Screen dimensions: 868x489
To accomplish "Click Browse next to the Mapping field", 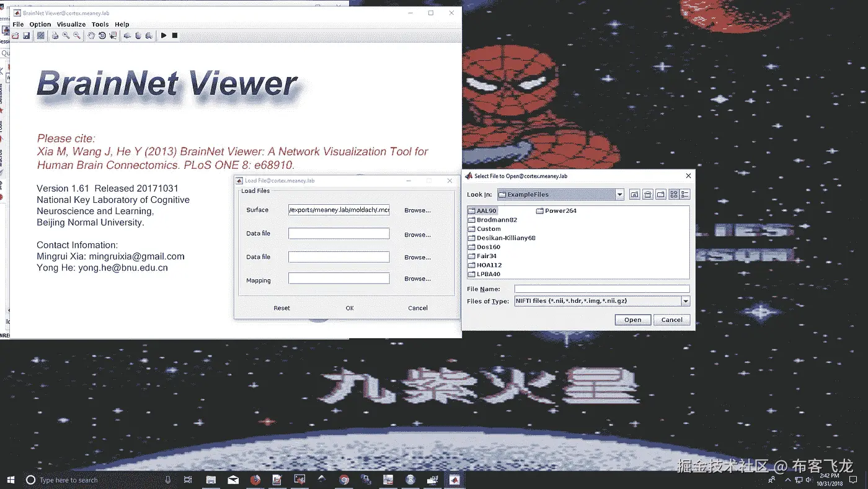I will (417, 279).
